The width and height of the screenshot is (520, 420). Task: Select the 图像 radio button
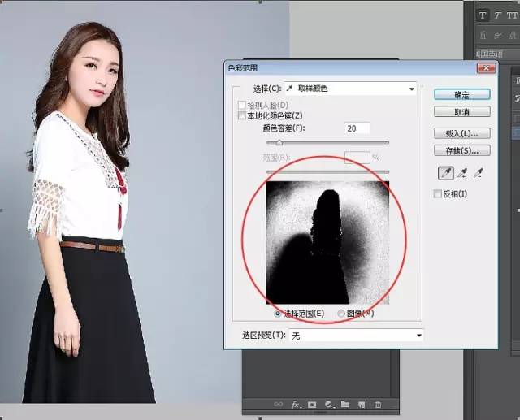tap(340, 313)
